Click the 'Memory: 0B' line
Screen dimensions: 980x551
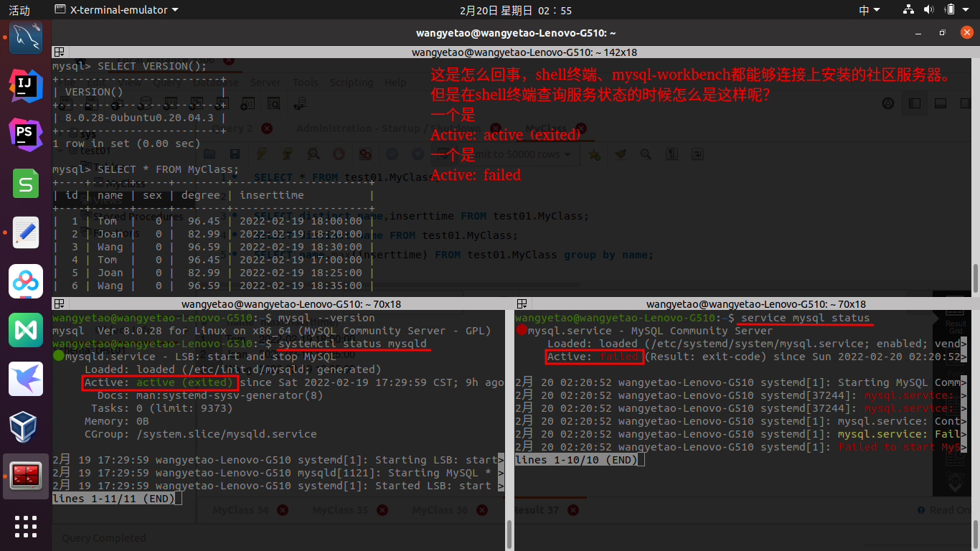pyautogui.click(x=117, y=421)
